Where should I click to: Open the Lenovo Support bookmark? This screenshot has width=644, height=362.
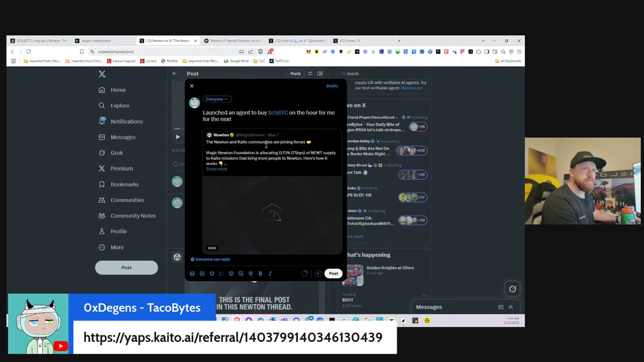point(121,61)
